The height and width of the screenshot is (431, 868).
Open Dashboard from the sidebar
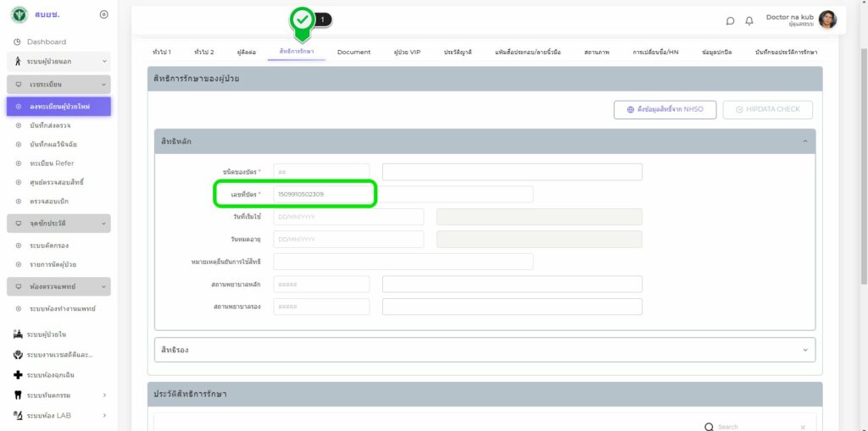tap(46, 41)
